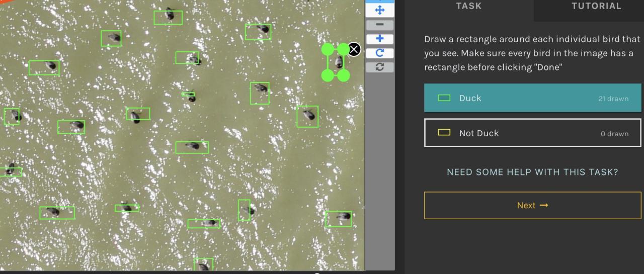The image size is (644, 274).
Task: Click top-right handle of selected rectangle
Action: pos(343,49)
